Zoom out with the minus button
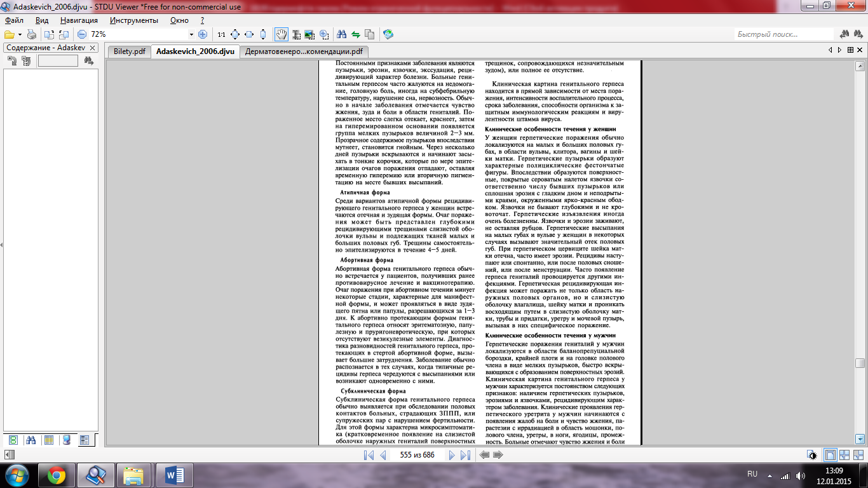Viewport: 868px width, 488px height. (x=82, y=34)
